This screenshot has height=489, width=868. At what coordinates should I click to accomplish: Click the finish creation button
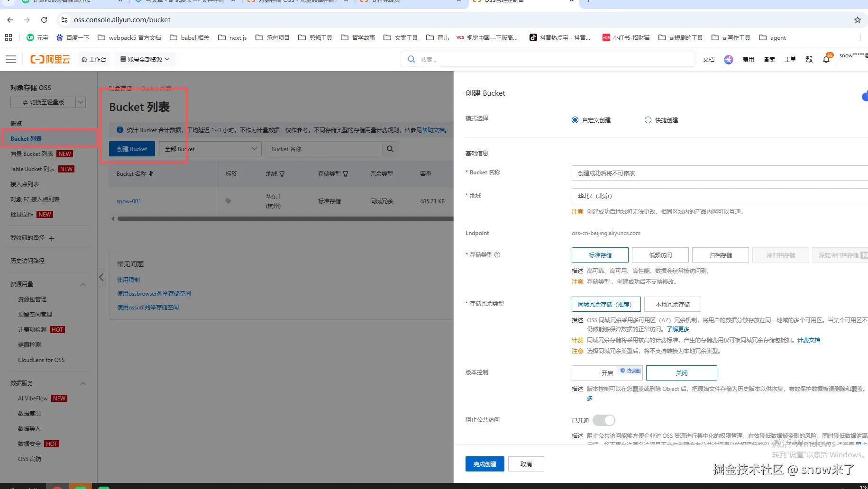point(484,464)
